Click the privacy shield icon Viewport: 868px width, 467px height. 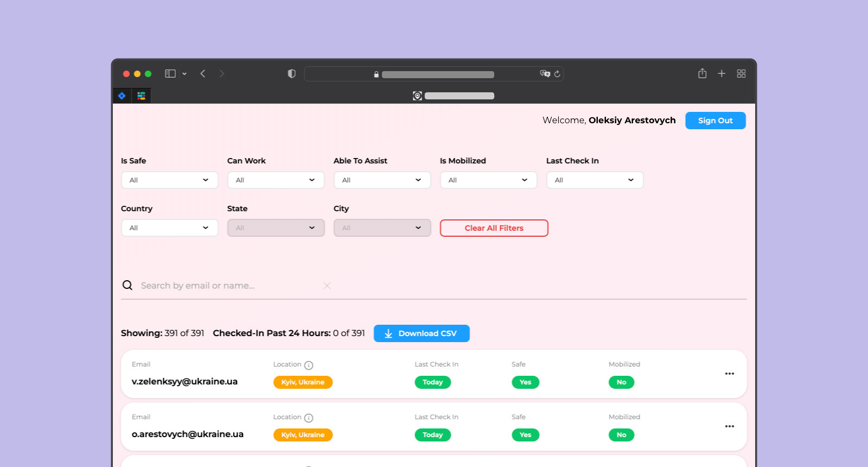[x=291, y=74]
